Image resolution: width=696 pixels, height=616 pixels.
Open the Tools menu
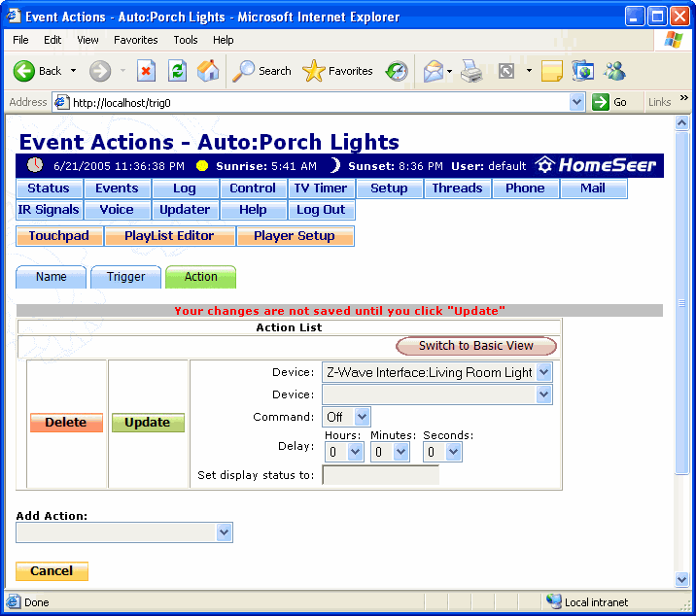[x=185, y=40]
